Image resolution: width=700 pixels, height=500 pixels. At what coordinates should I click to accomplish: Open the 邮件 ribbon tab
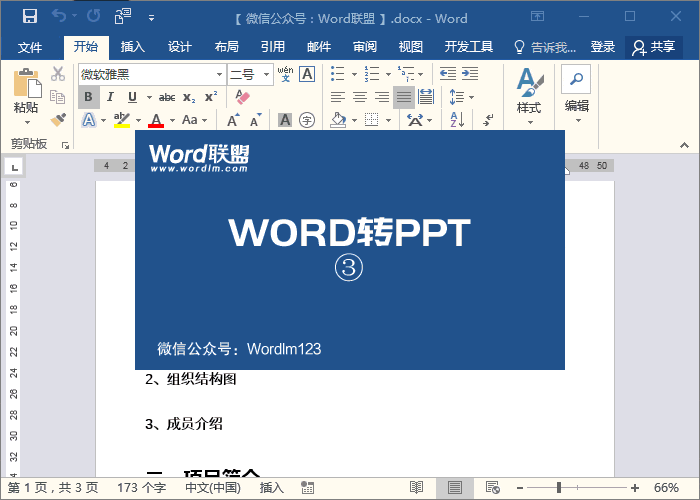point(319,47)
